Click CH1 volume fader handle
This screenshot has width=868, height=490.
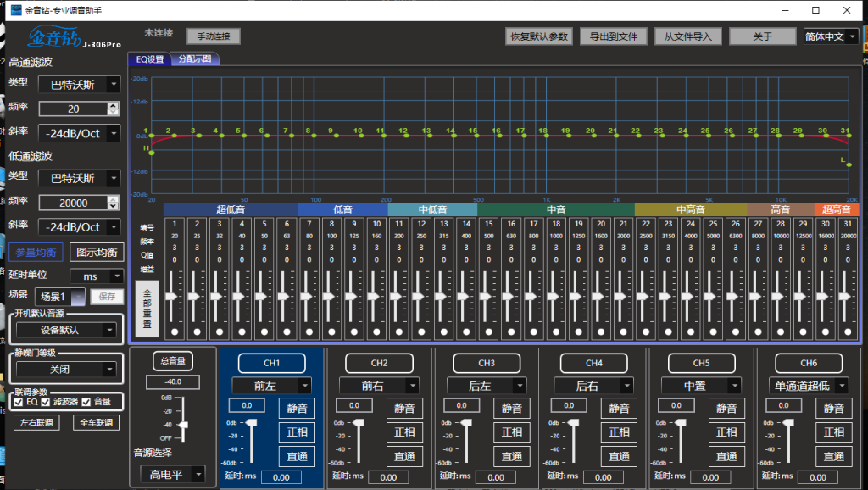click(251, 423)
